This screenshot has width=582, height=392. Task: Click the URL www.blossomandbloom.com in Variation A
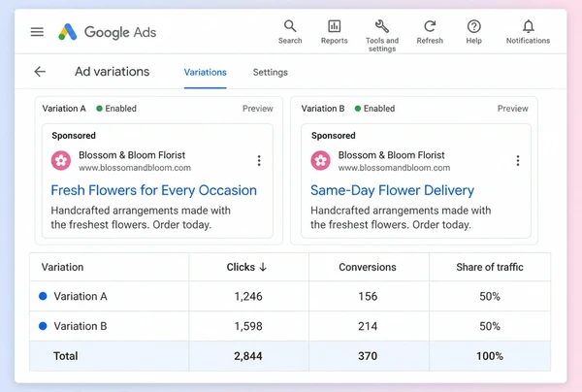point(135,168)
